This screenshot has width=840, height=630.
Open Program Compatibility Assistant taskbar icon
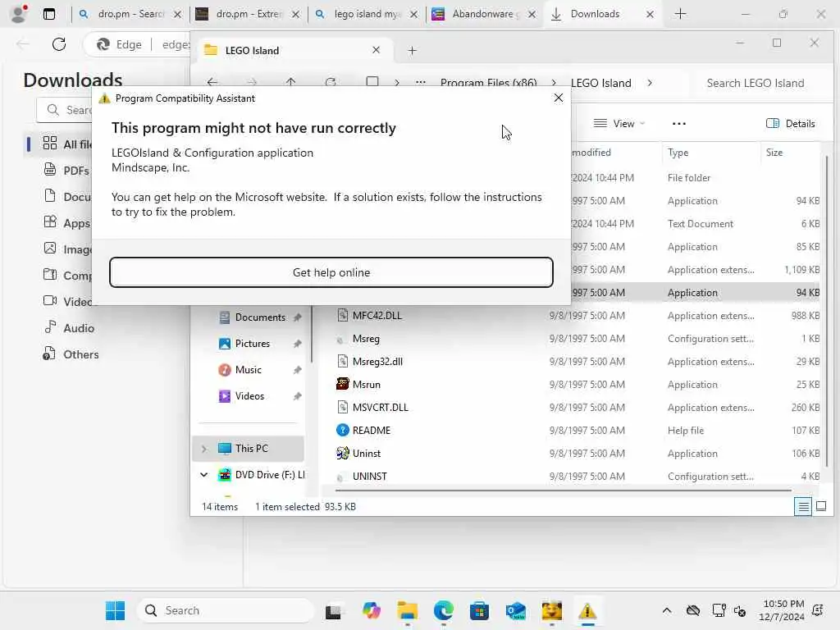pyautogui.click(x=587, y=610)
